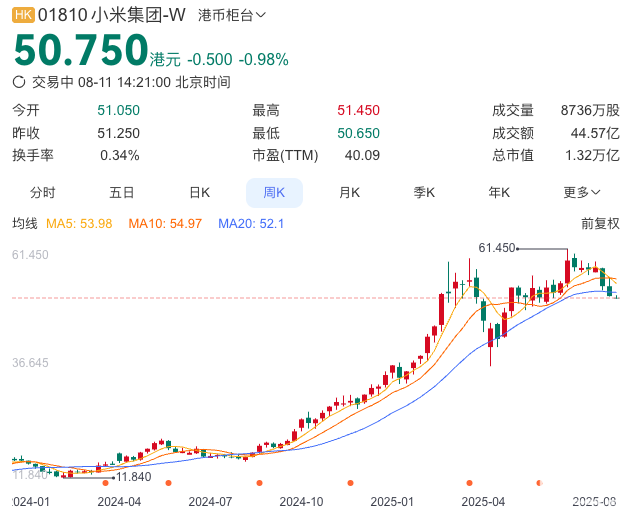Open the 港币柜台 currency counter dropdown
Image resolution: width=630 pixels, height=517 pixels.
coord(232,15)
